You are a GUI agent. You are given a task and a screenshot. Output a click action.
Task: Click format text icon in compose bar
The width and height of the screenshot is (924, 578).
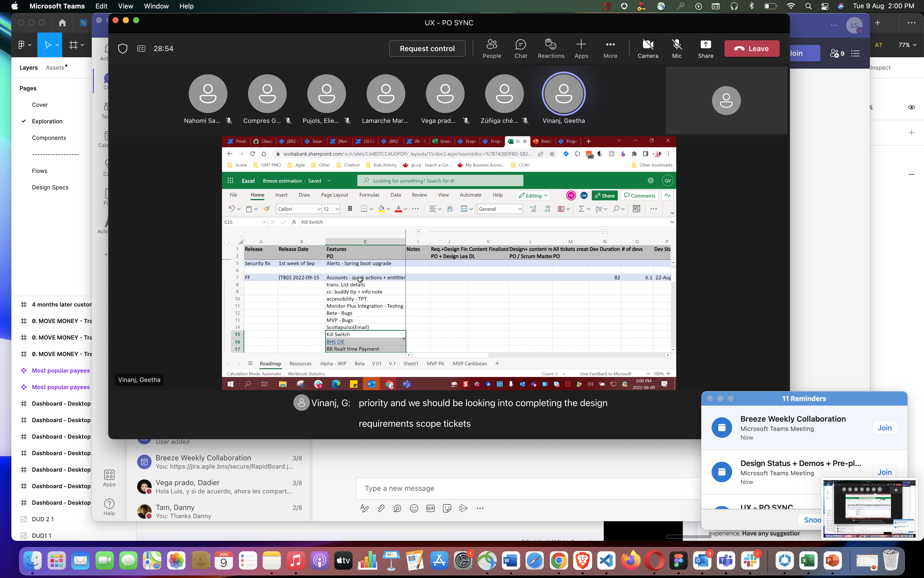point(364,508)
